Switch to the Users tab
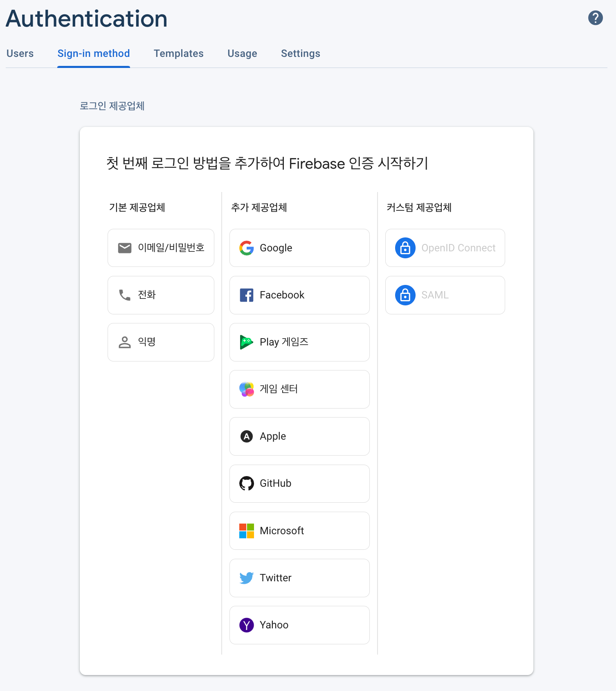The height and width of the screenshot is (691, 616). point(20,54)
